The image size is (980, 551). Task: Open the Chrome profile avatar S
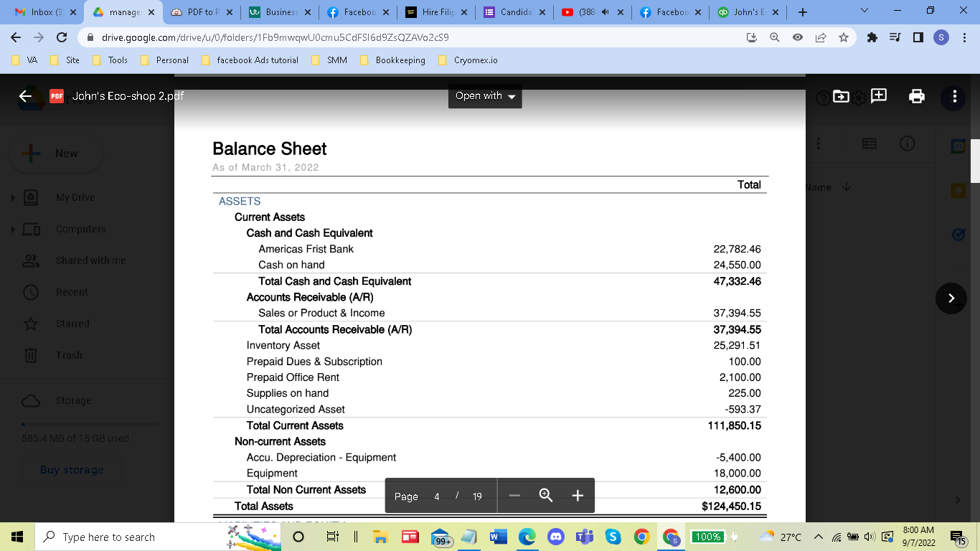pos(941,37)
